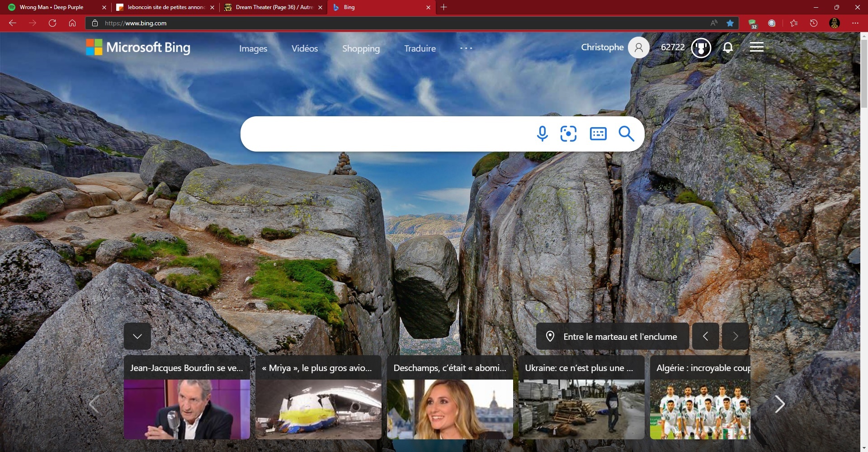Viewport: 868px width, 452px height.
Task: Open the Shopping menu link
Action: (361, 48)
